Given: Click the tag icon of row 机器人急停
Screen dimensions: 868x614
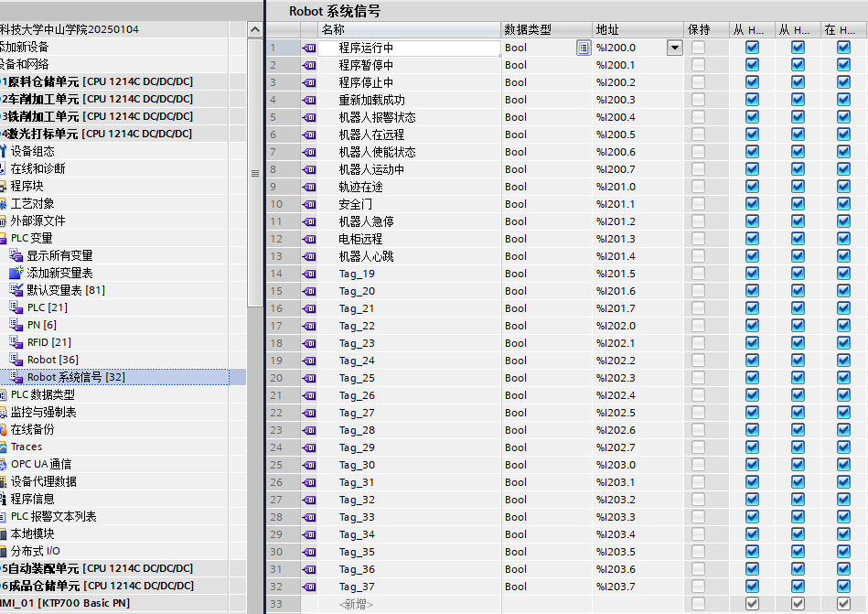Looking at the screenshot, I should [x=309, y=222].
